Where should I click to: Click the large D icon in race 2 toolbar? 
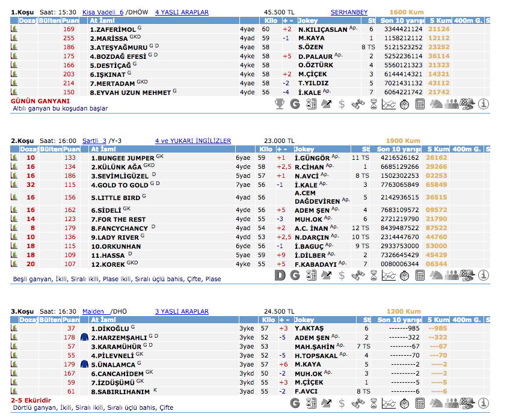tap(280, 275)
